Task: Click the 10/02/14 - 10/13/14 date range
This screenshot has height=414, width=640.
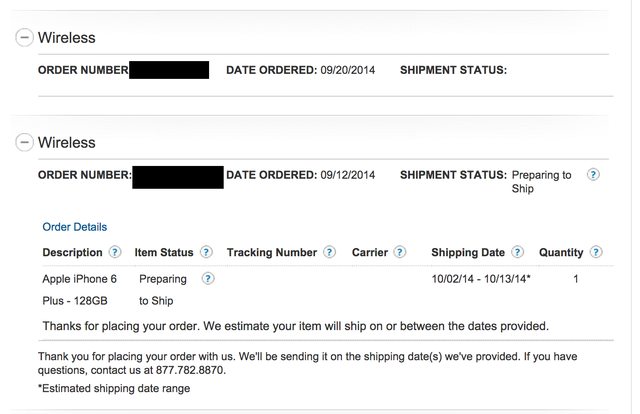Action: click(480, 279)
